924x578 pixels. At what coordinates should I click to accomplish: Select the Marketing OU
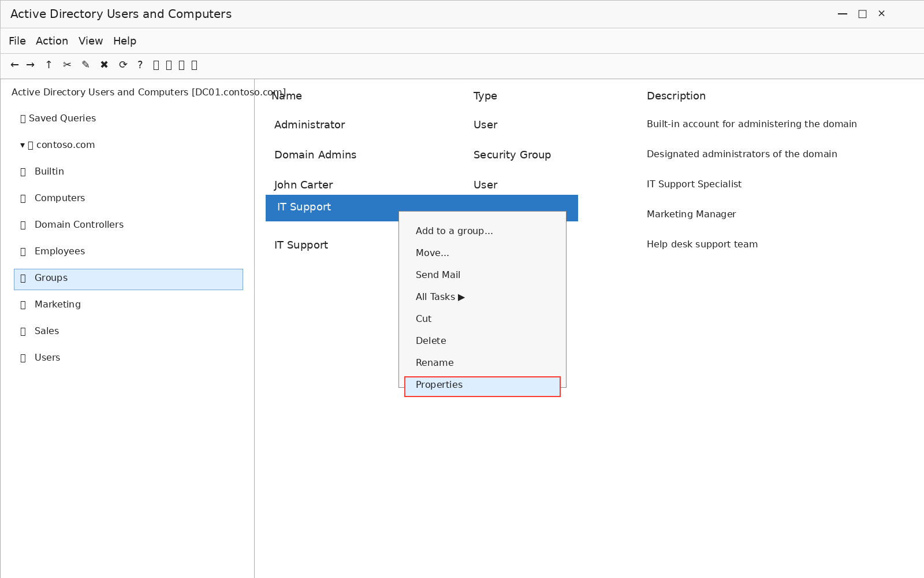(58, 305)
